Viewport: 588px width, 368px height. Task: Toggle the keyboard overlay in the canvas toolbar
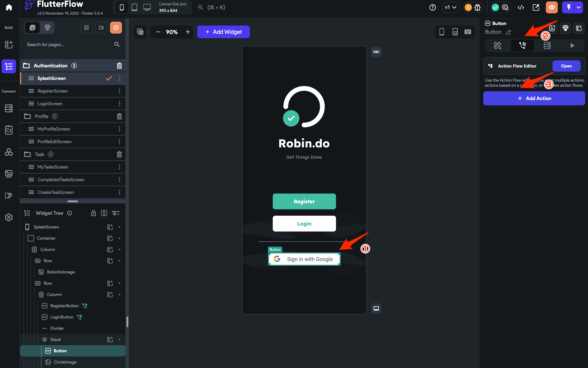[x=467, y=32]
